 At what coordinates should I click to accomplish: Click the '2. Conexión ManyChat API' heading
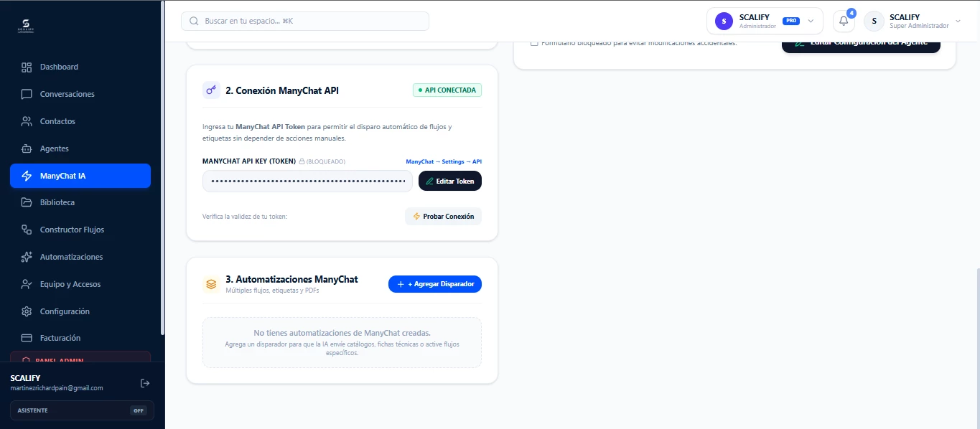pyautogui.click(x=282, y=91)
